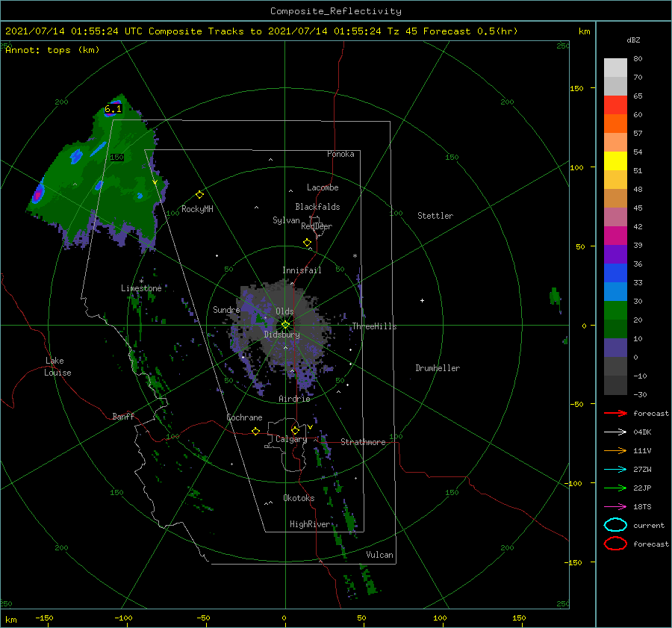The height and width of the screenshot is (628, 672).
Task: Click the yellow diamond marker beside RockyMH
Action: 199,195
